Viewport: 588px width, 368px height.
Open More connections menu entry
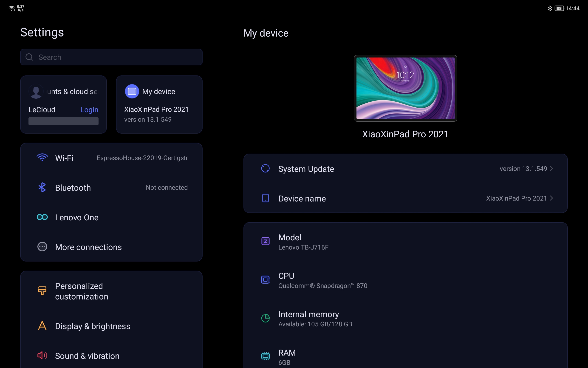pyautogui.click(x=111, y=247)
